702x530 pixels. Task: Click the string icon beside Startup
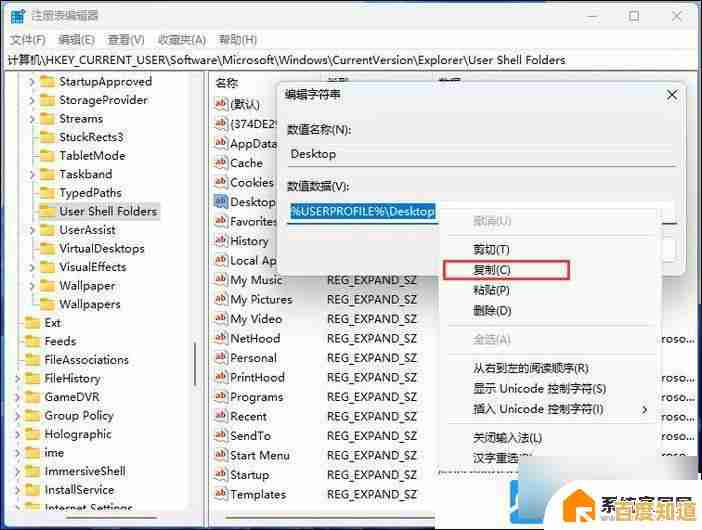coord(221,474)
